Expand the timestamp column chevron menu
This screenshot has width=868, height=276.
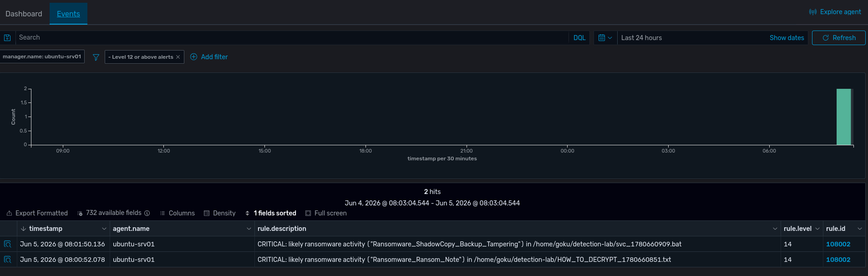104,229
